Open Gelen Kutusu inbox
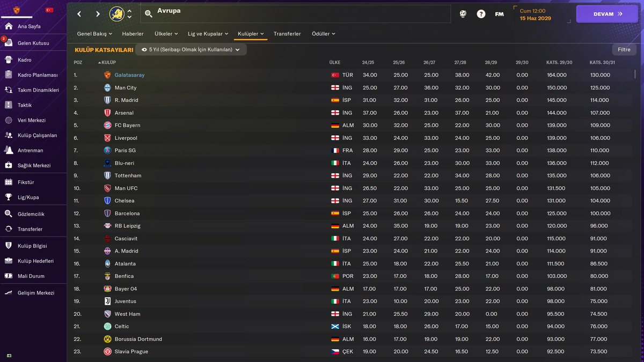 (x=33, y=43)
